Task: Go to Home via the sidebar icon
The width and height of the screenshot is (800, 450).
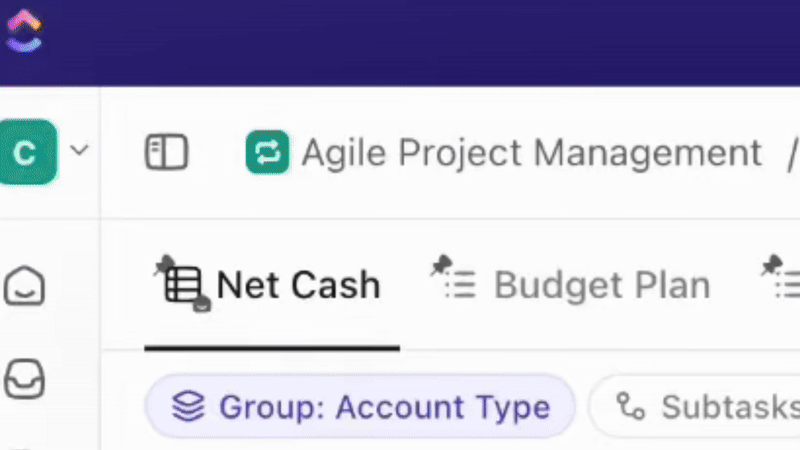Action: pos(24,286)
